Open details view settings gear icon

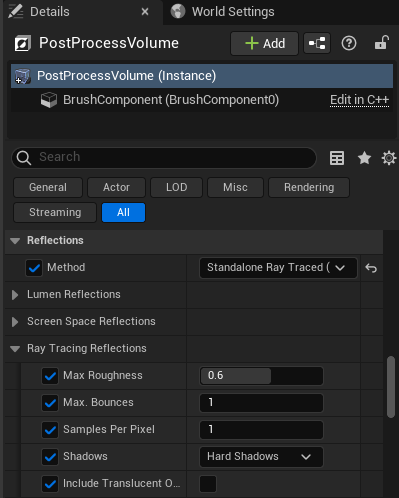click(x=389, y=158)
